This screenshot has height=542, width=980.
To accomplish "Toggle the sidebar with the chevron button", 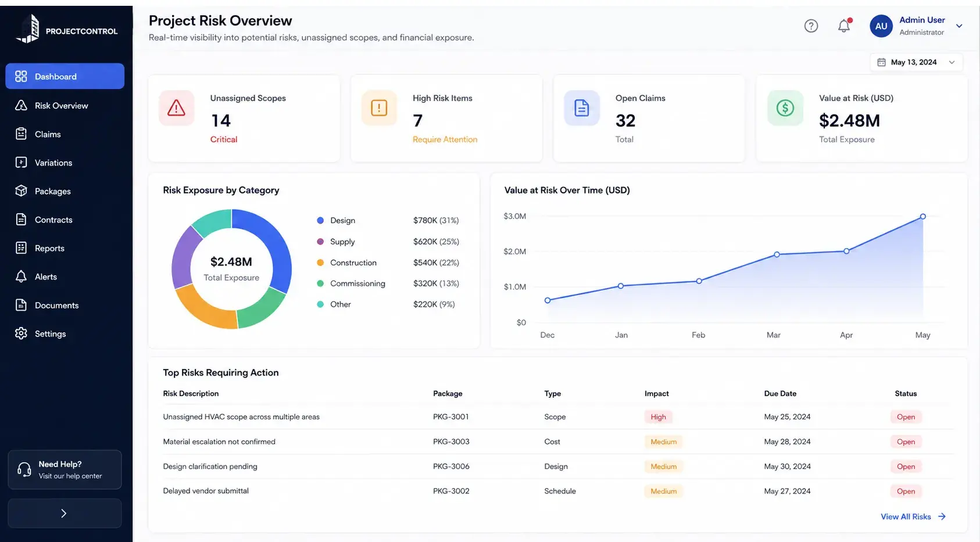I will 65,514.
